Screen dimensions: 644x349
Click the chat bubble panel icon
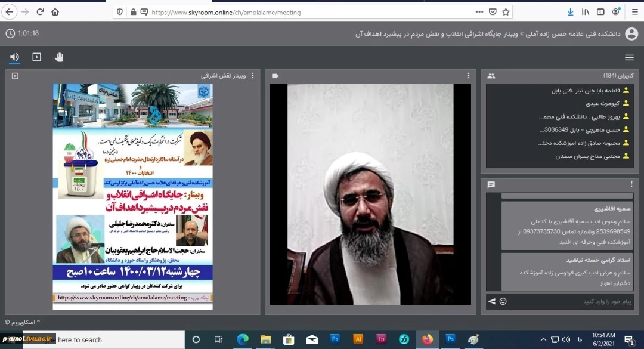pos(491,184)
